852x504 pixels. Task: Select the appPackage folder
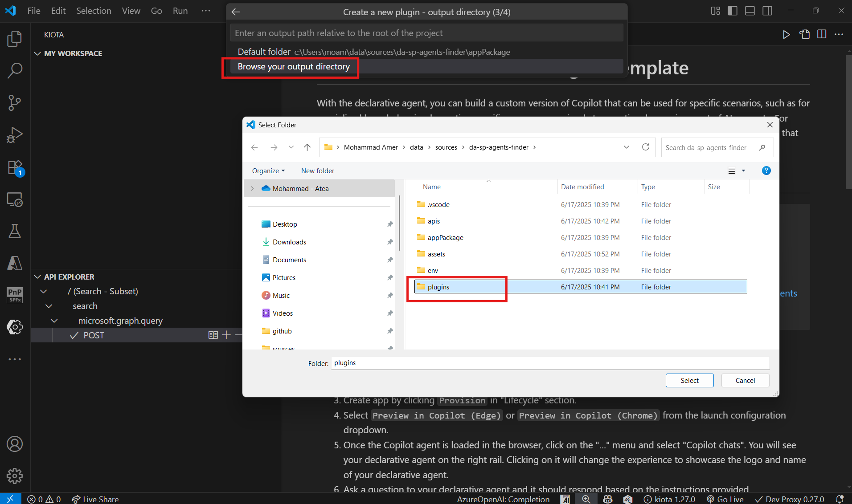click(581, 237)
